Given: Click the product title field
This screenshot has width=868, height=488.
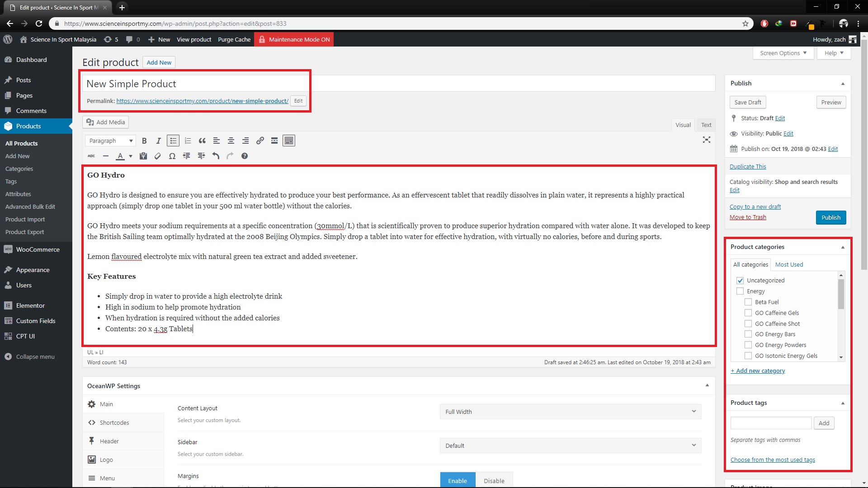Looking at the screenshot, I should (x=398, y=84).
